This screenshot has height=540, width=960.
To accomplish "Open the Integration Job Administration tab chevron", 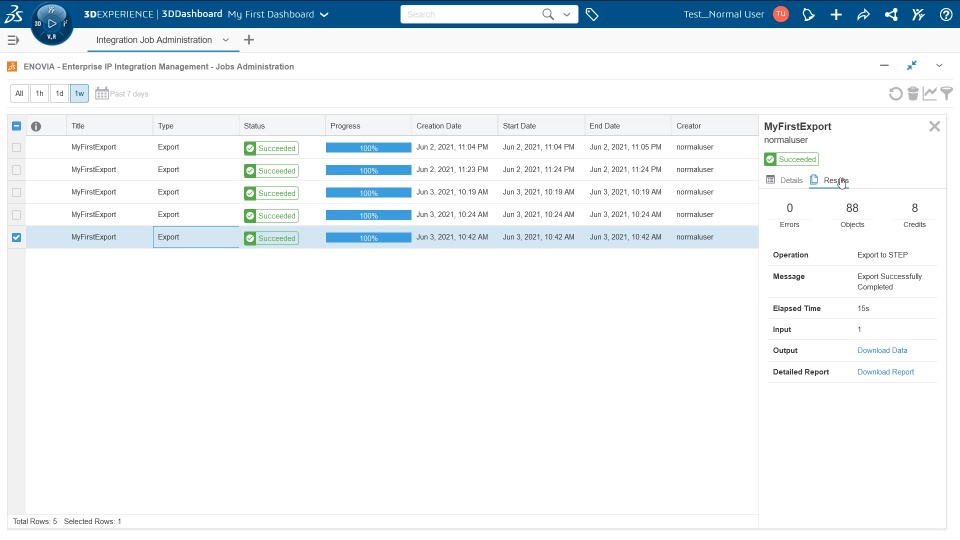I will [x=226, y=40].
